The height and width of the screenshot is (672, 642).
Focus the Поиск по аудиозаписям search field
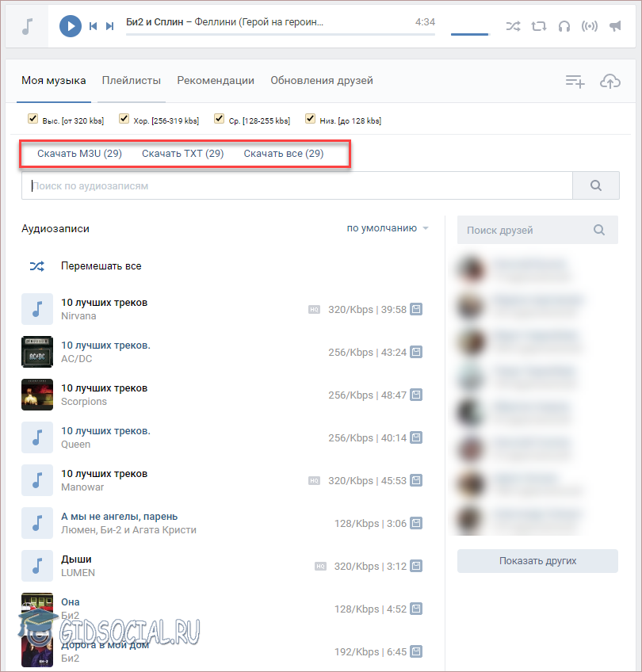click(x=297, y=186)
